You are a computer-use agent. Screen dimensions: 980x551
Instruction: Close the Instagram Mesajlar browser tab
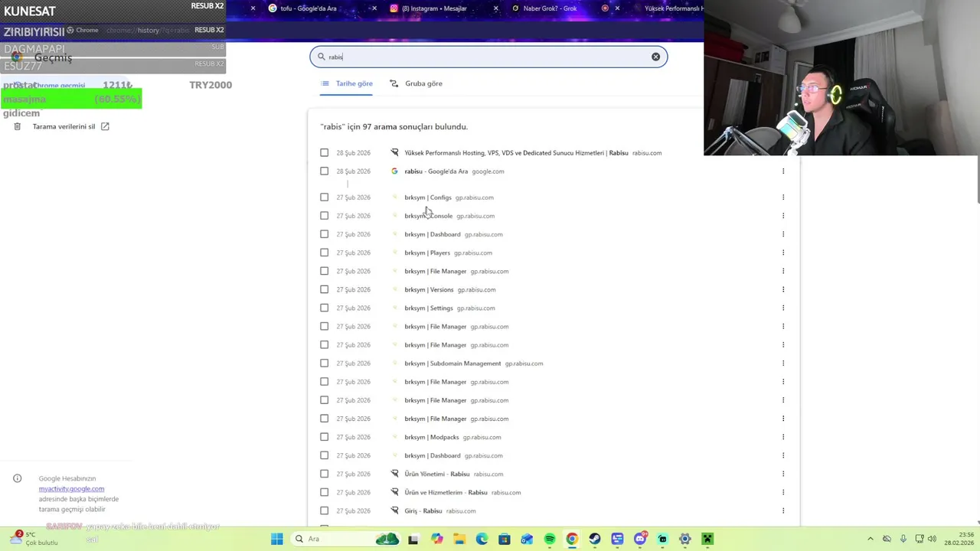click(x=496, y=8)
